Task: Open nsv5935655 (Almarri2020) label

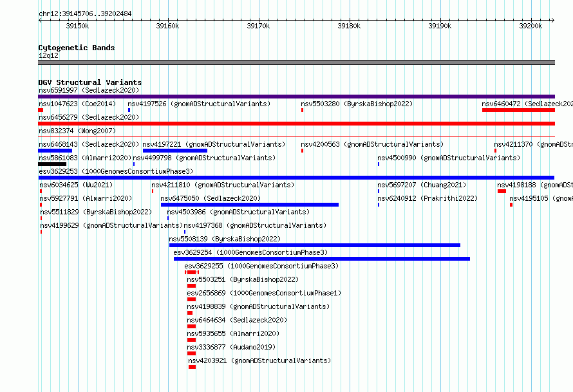Action: click(x=233, y=333)
